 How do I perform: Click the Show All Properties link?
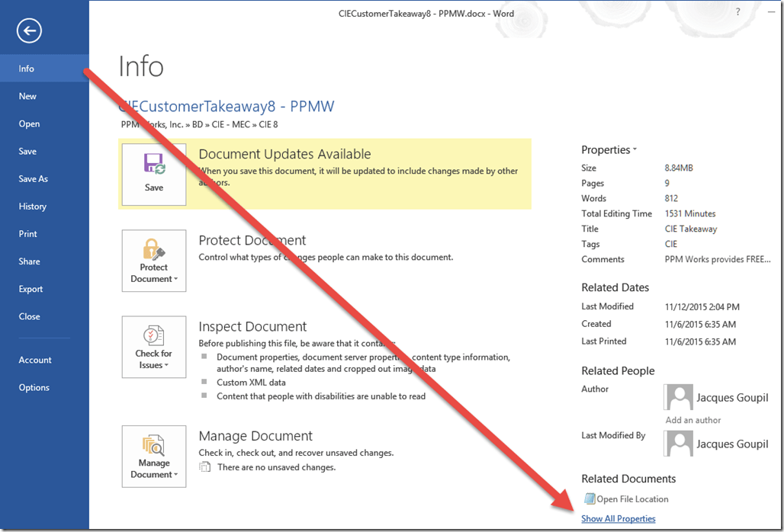tap(618, 518)
